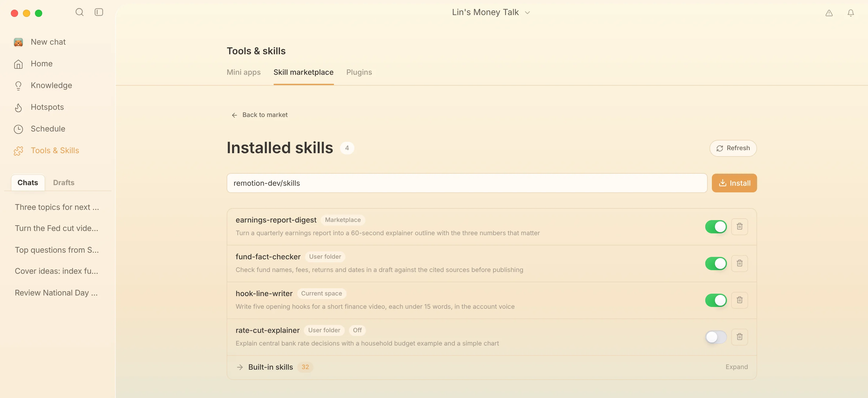Open chat 'Top questions from S...'
This screenshot has width=868, height=398.
57,250
